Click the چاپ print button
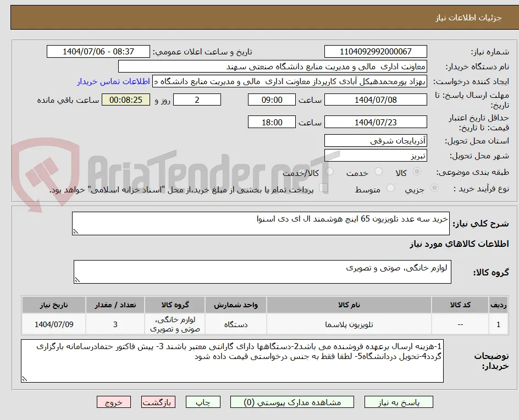The image size is (519, 420). pyautogui.click(x=203, y=402)
